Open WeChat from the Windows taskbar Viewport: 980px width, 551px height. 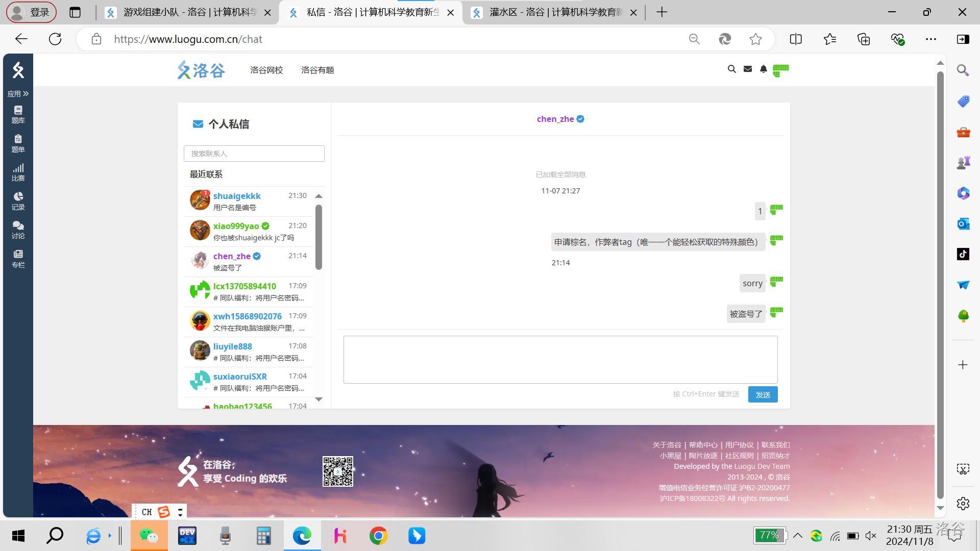click(149, 536)
